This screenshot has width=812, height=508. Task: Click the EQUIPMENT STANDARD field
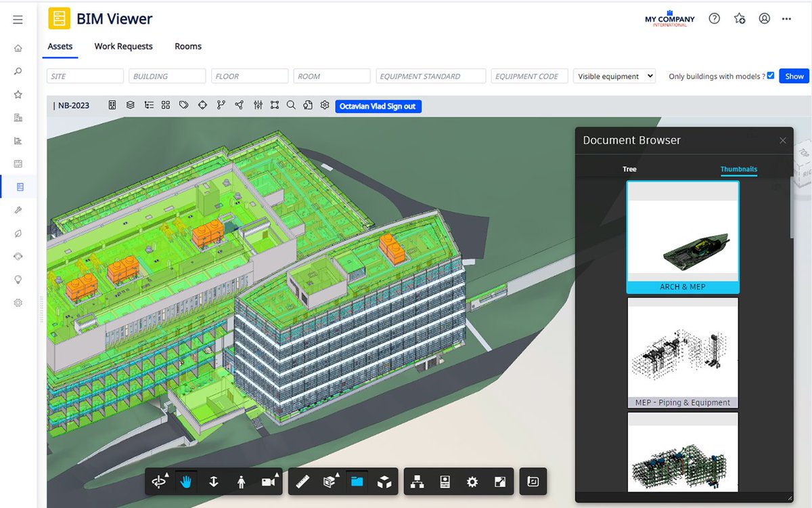(431, 77)
